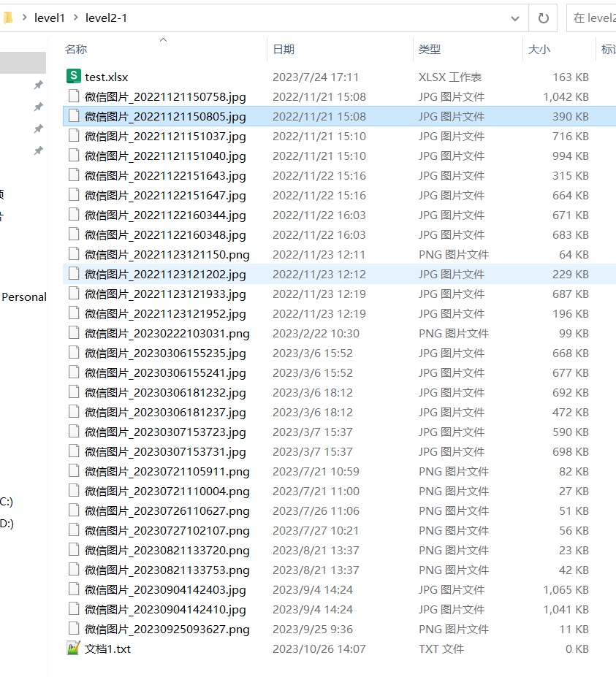Click file icon of 微信图片_20230306181237.jpg

pos(74,411)
